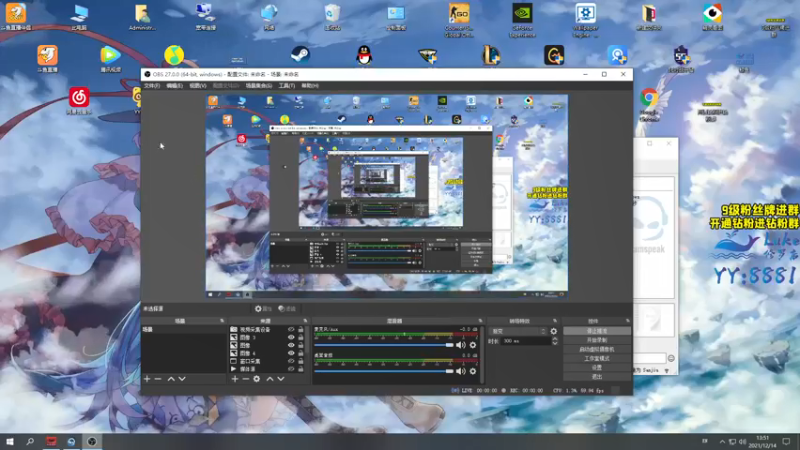Image resolution: width=800 pixels, height=450 pixels.
Task: Open Counter-Strike Global Offensive desktop icon
Action: point(459,19)
